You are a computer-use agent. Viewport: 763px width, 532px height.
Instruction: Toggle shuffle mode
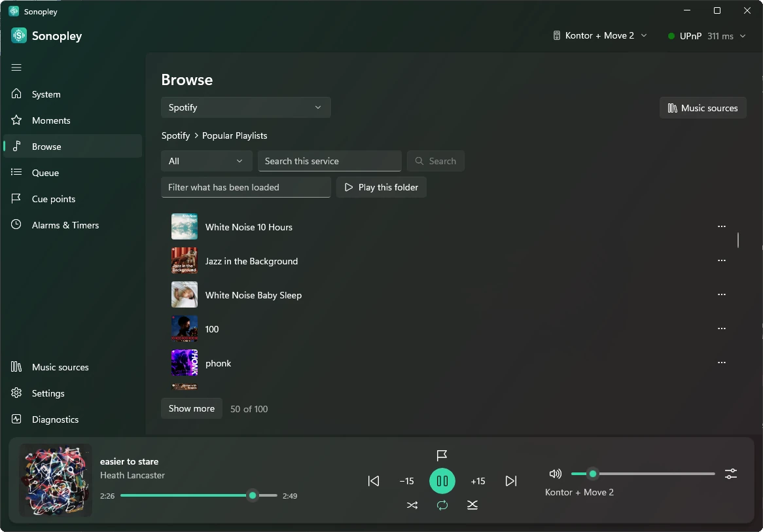(x=412, y=505)
